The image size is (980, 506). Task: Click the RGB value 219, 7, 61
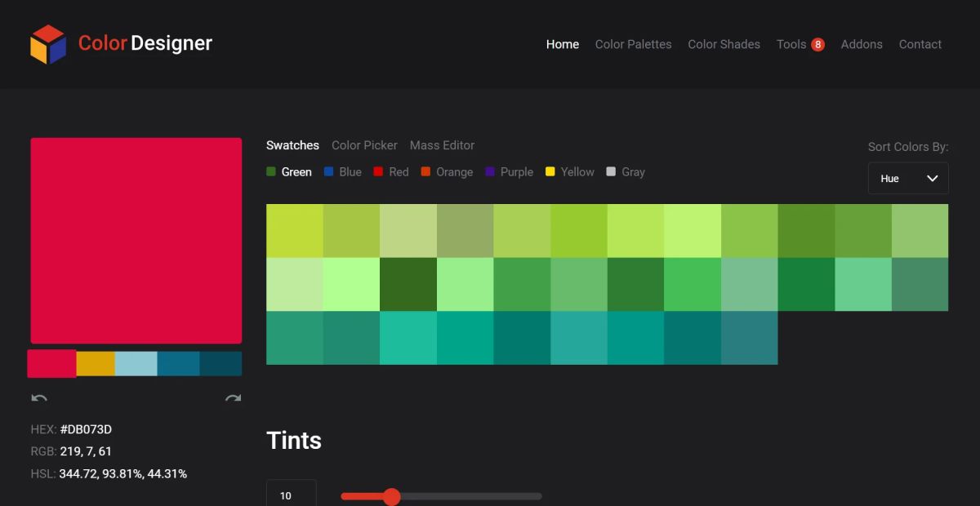pyautogui.click(x=86, y=451)
